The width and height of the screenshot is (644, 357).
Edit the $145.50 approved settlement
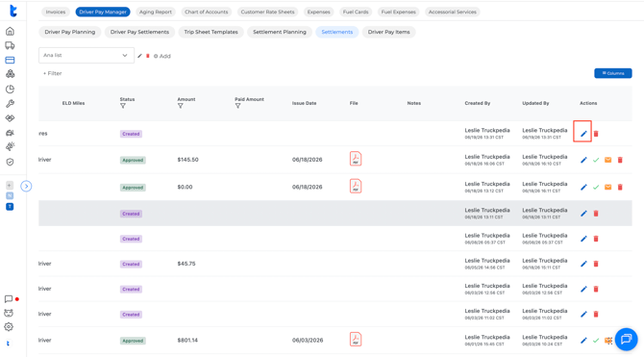point(583,160)
